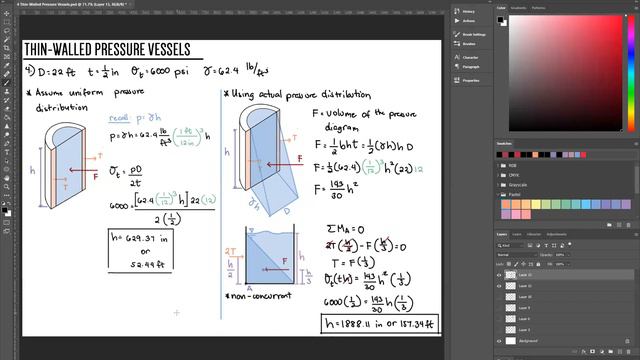Create a new layer icon
The height and width of the screenshot is (360, 640).
[620, 351]
